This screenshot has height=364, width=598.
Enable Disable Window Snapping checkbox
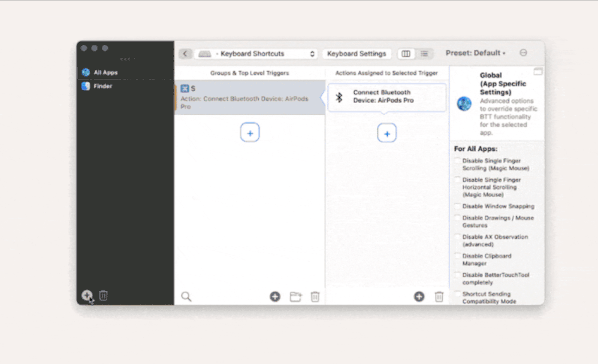[458, 206]
